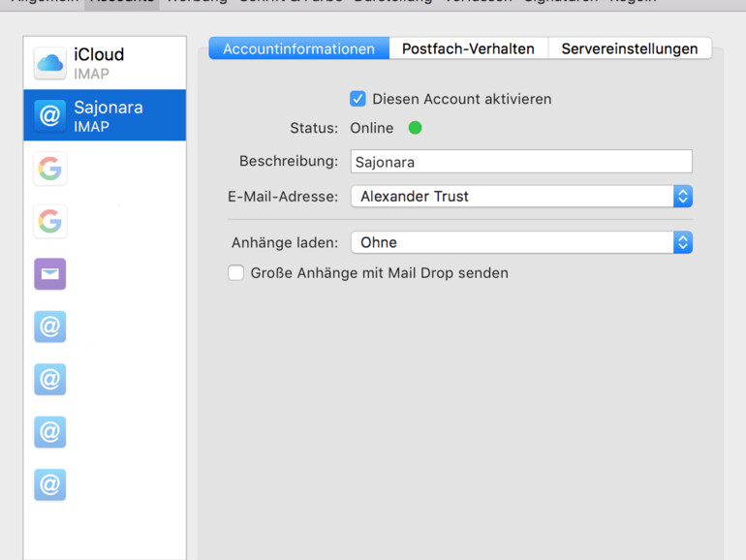746x560 pixels.
Task: Select the last @ account icon in the list
Action: [x=50, y=483]
